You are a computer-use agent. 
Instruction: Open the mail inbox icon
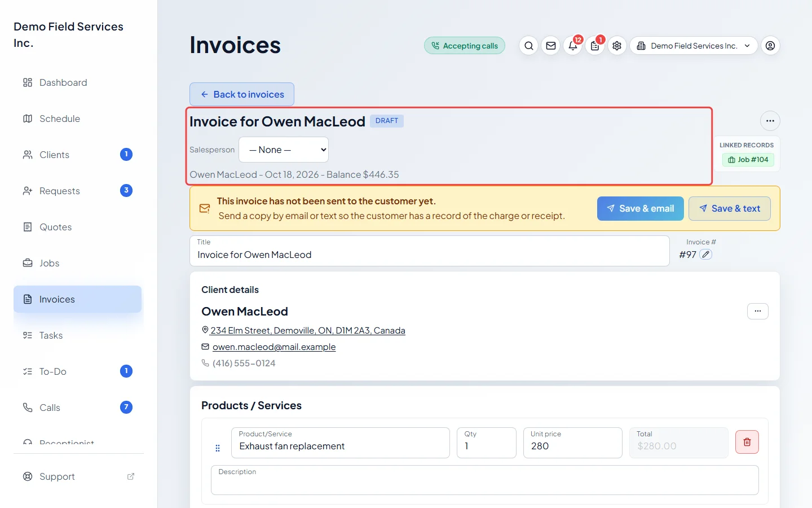(551, 46)
